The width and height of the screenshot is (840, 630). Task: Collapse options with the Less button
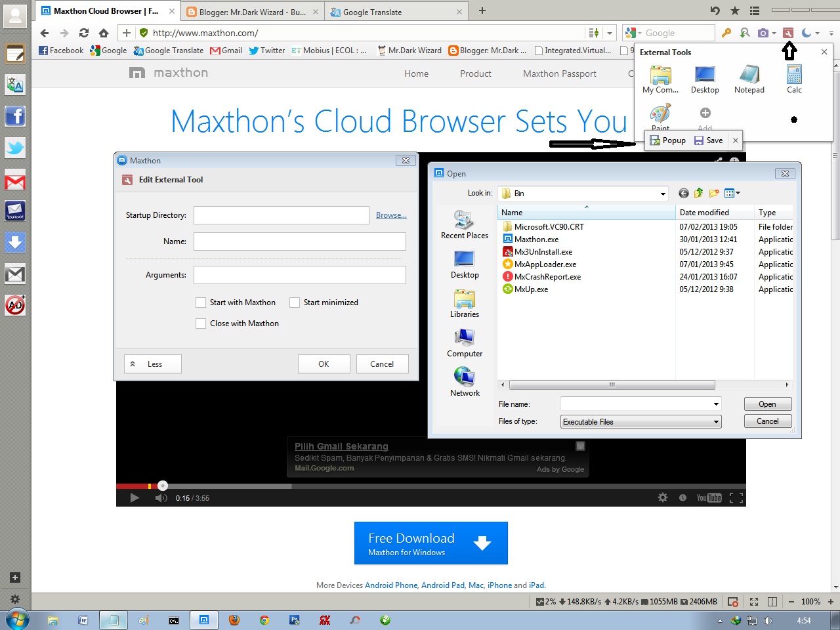153,364
